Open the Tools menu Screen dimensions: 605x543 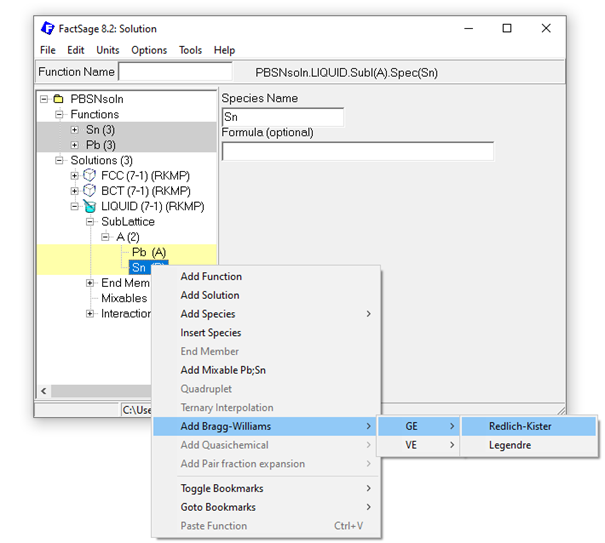(x=190, y=50)
